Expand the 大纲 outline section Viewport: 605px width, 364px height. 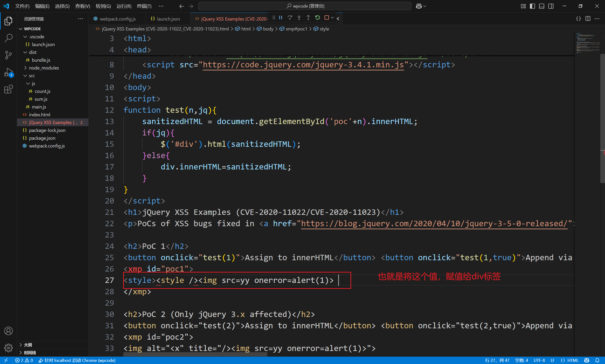click(x=28, y=345)
